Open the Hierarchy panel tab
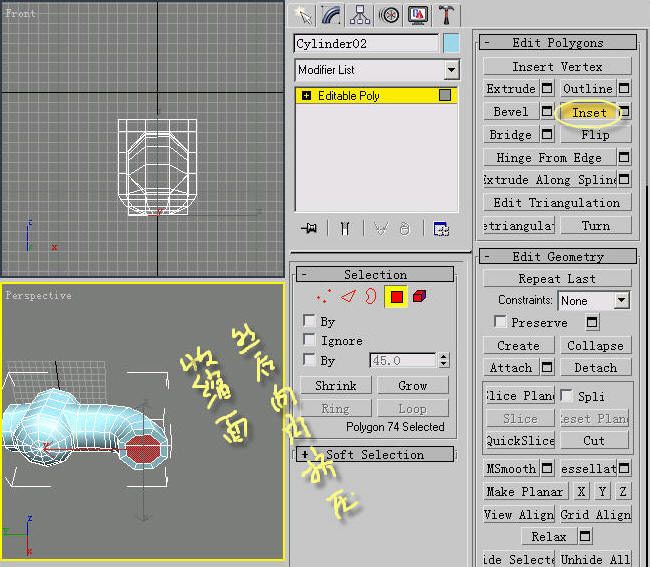Image resolution: width=650 pixels, height=567 pixels. tap(360, 15)
